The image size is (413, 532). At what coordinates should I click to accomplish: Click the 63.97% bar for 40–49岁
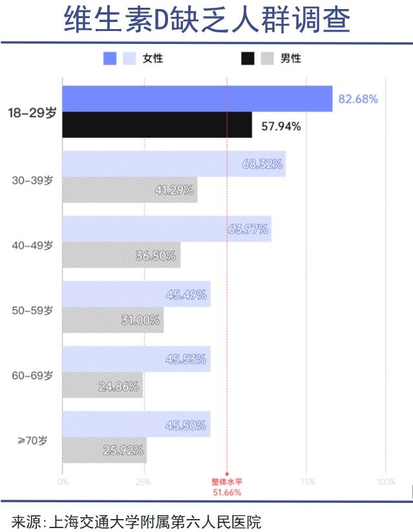pos(167,229)
